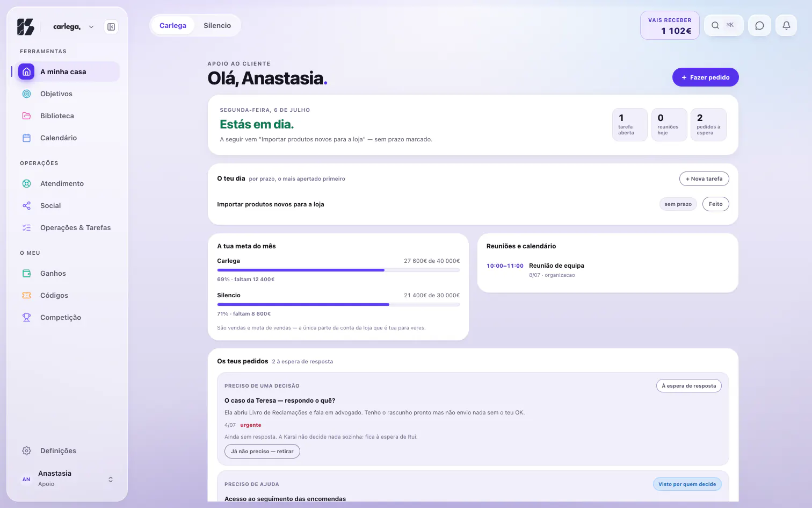Click the 2 pedidos à espera stat card
This screenshot has height=508, width=812.
pos(708,125)
